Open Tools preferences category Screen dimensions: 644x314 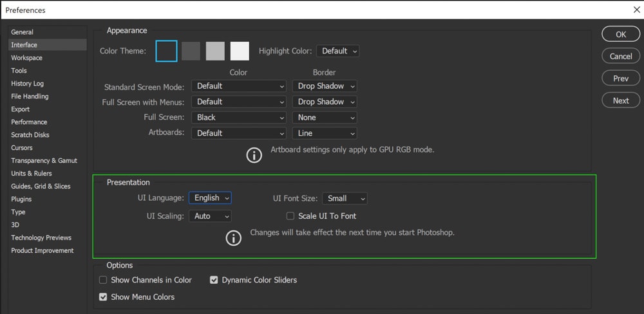coord(47,71)
